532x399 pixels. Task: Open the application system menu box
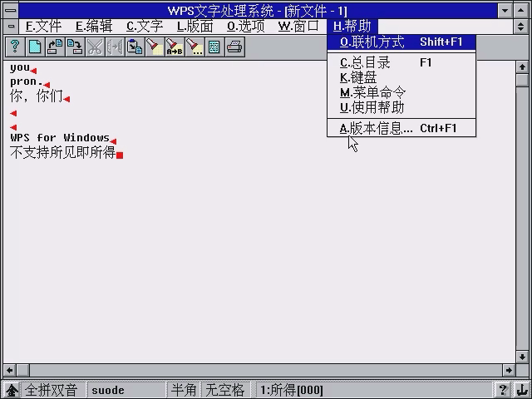tap(11, 11)
